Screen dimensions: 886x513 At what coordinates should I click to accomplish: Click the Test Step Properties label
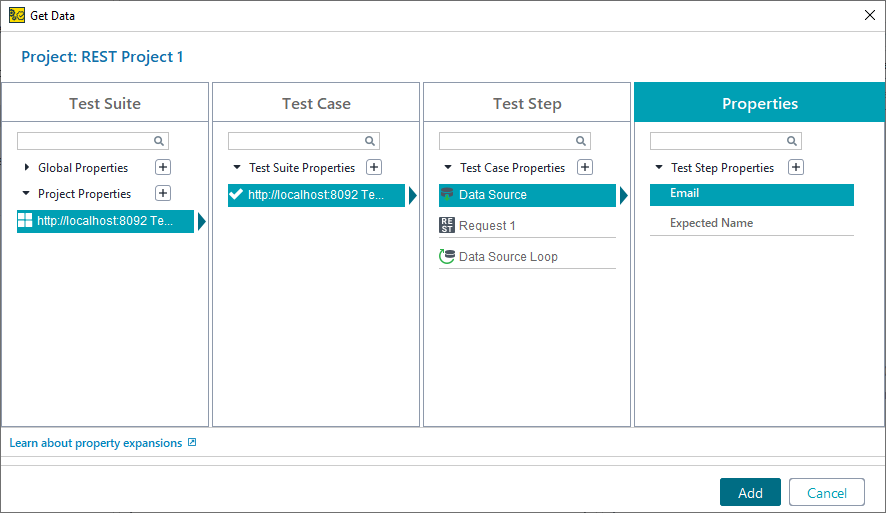[722, 168]
